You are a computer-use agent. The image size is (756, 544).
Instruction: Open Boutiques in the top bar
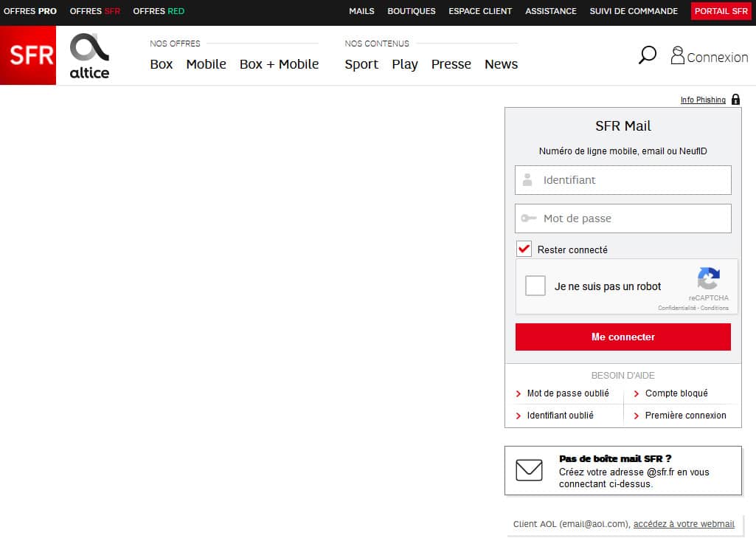(412, 11)
